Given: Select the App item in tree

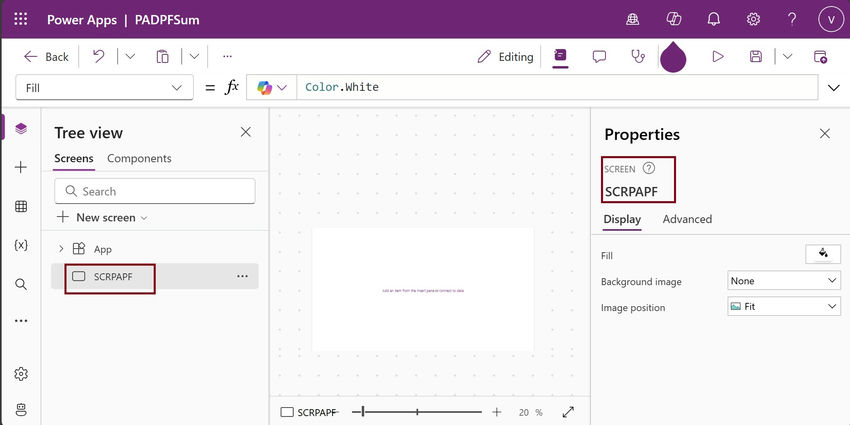Looking at the screenshot, I should point(102,249).
